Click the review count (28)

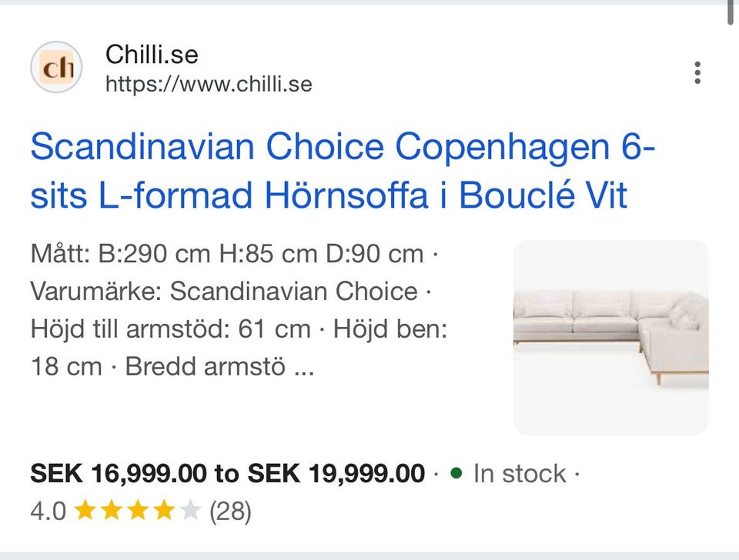[x=230, y=511]
